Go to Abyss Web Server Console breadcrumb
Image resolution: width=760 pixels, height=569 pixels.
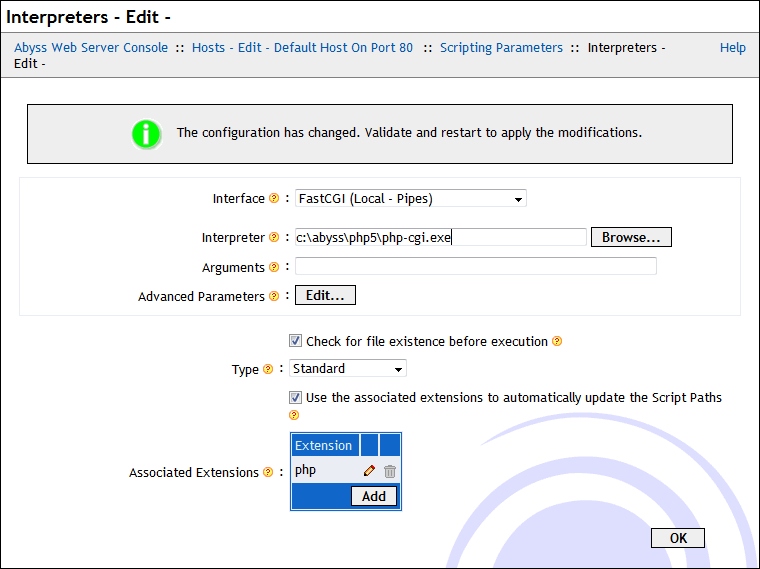(91, 48)
